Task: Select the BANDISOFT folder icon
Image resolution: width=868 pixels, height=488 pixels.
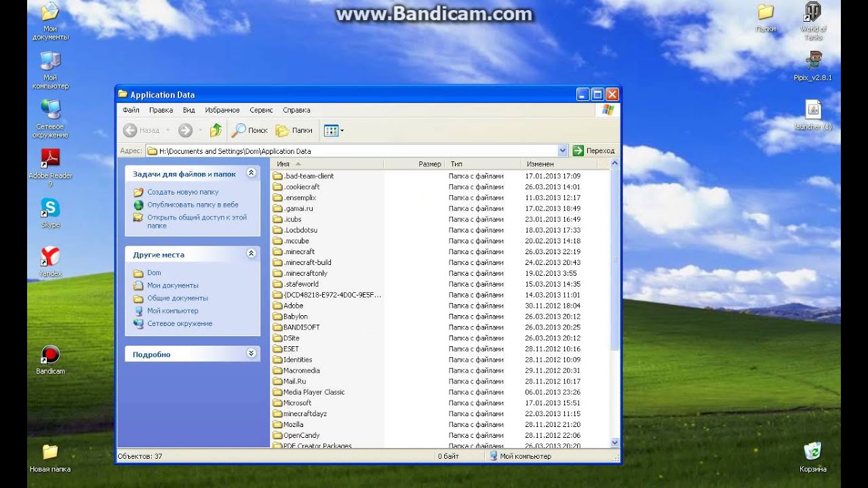Action: tap(277, 327)
